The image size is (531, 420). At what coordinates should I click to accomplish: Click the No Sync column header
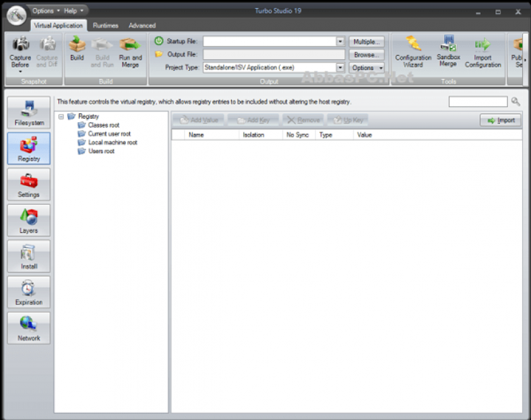coord(299,135)
